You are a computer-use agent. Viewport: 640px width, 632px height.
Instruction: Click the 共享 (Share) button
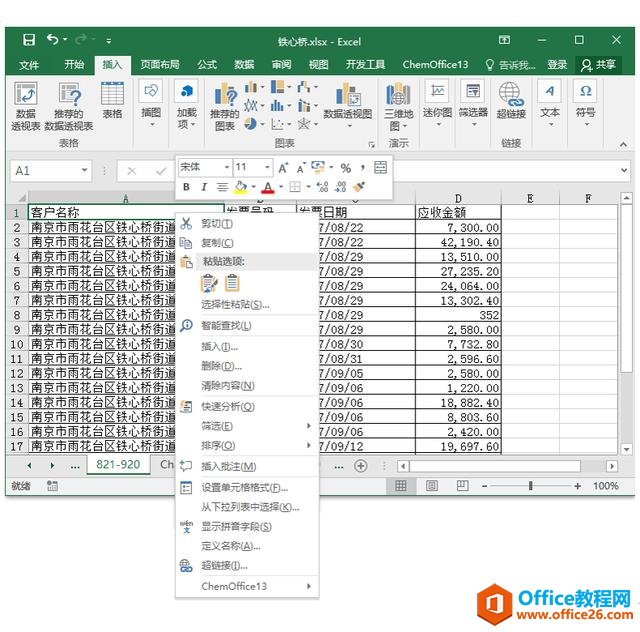pos(598,65)
